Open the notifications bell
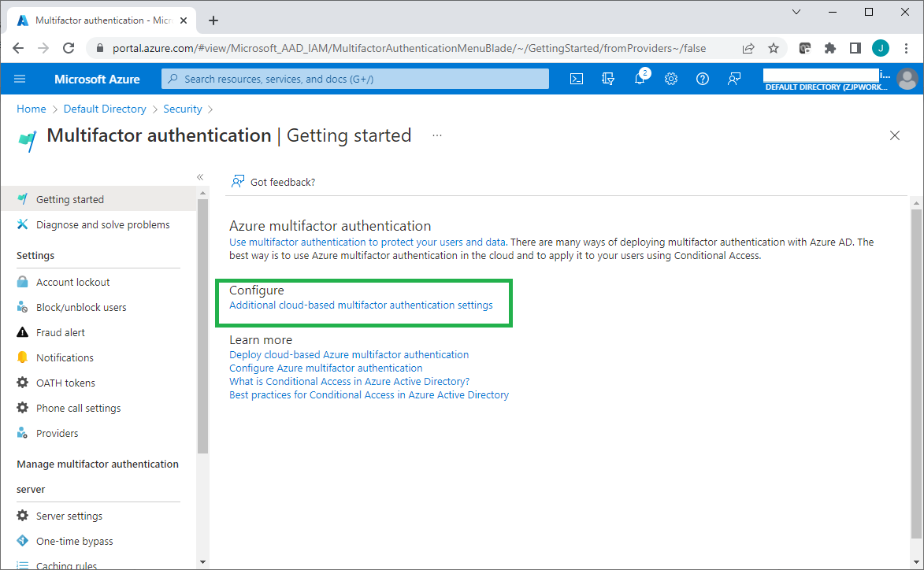Image resolution: width=924 pixels, height=570 pixels. (640, 79)
